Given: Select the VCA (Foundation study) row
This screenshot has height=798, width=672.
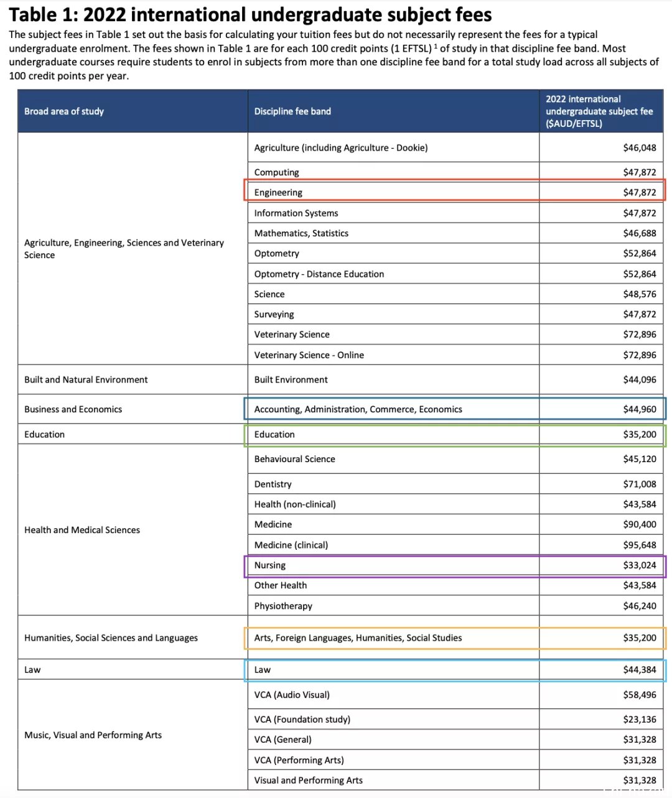Looking at the screenshot, I should [455, 719].
